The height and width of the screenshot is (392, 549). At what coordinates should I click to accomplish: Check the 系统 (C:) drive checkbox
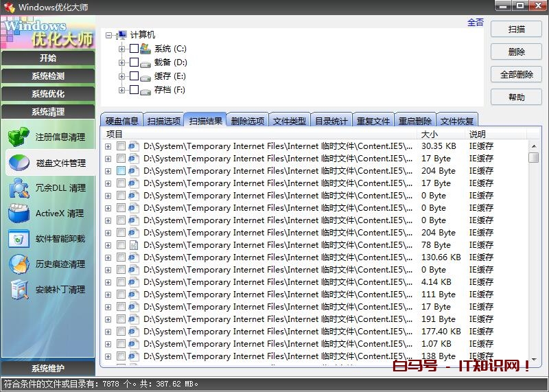134,49
